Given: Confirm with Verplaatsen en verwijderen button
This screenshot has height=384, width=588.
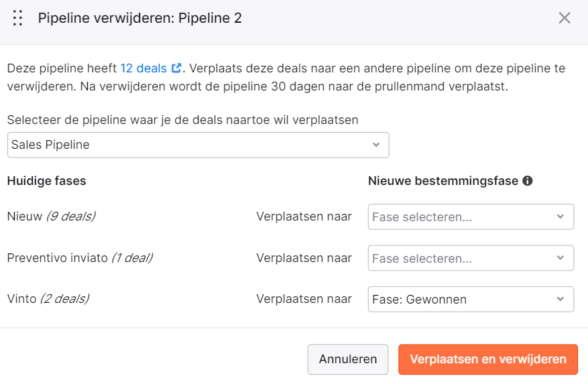Looking at the screenshot, I should (x=488, y=359).
